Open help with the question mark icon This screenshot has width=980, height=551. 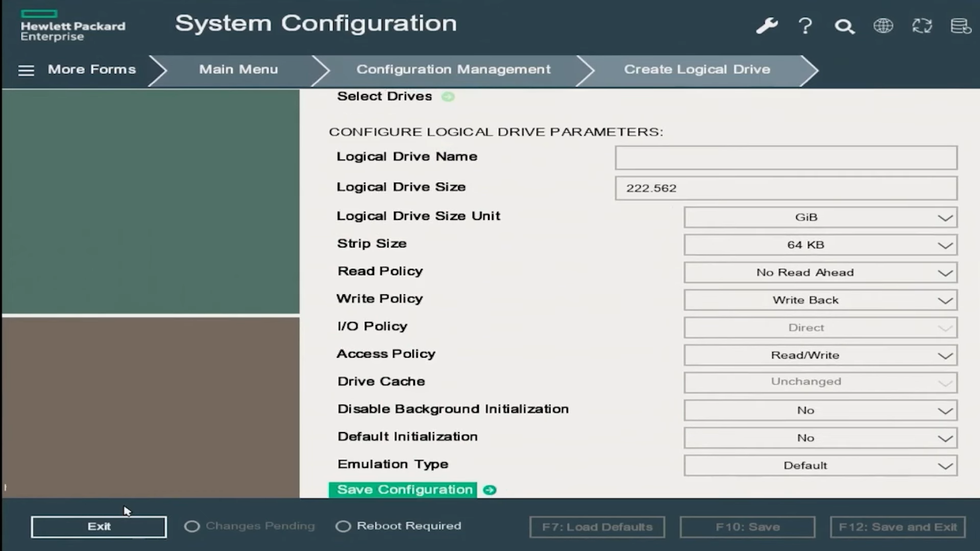[x=805, y=26]
